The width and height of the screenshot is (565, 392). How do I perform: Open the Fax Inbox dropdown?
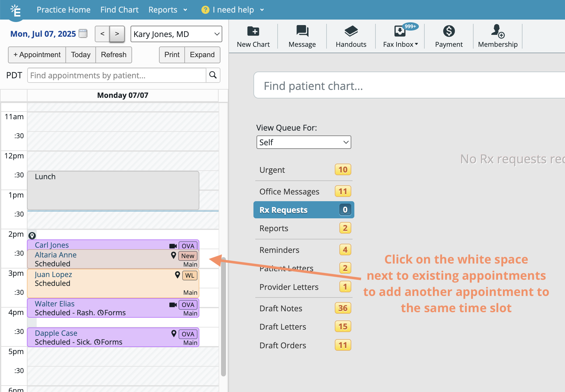point(400,44)
